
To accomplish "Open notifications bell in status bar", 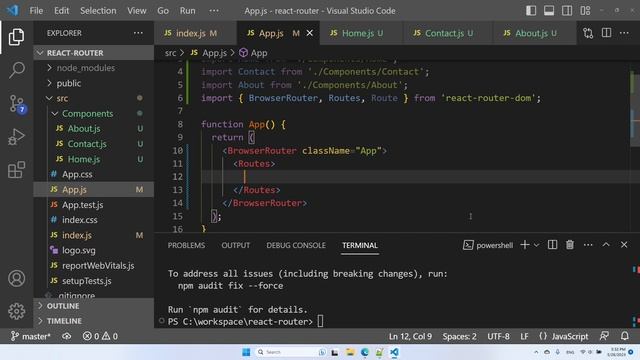I will click(624, 336).
